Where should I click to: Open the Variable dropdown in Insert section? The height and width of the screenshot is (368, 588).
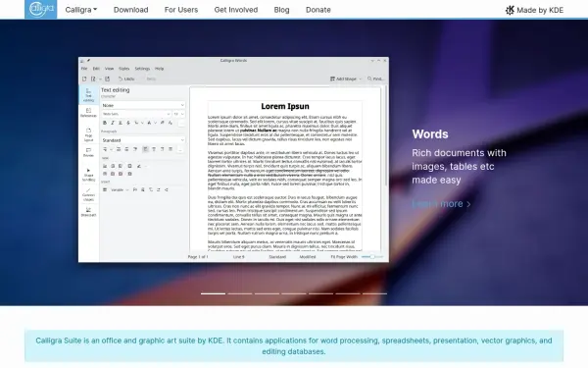click(120, 189)
